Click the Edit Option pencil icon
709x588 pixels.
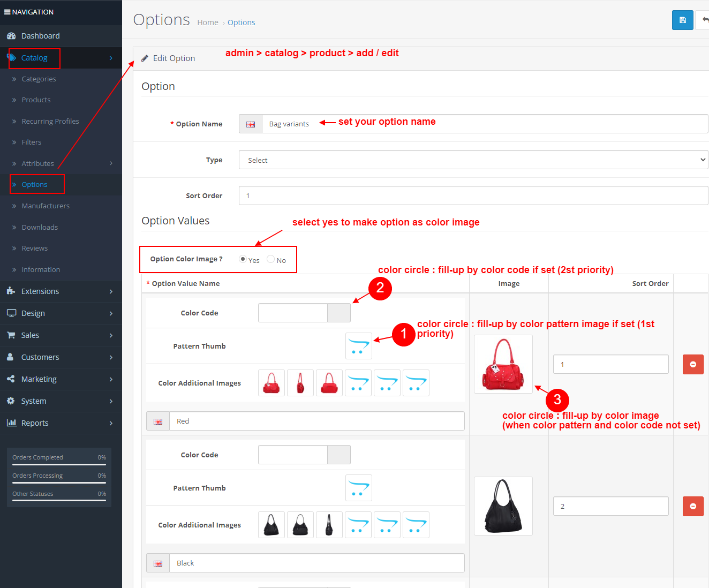[x=145, y=58]
